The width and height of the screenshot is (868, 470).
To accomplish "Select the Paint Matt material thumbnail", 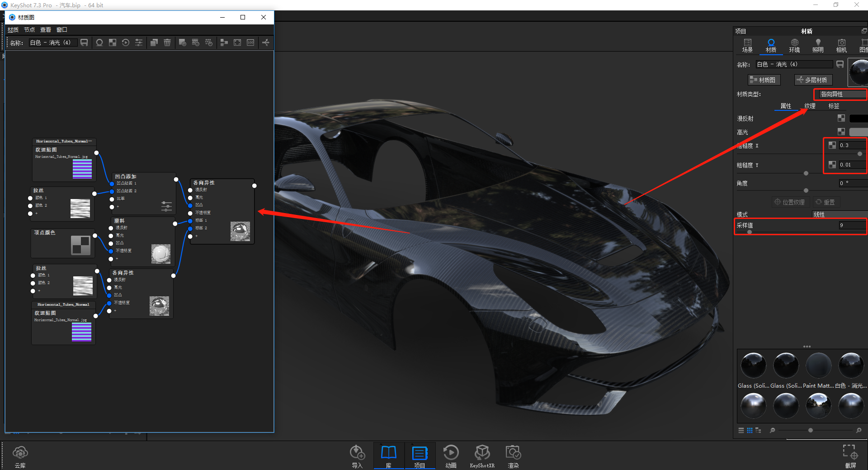I will (818, 366).
